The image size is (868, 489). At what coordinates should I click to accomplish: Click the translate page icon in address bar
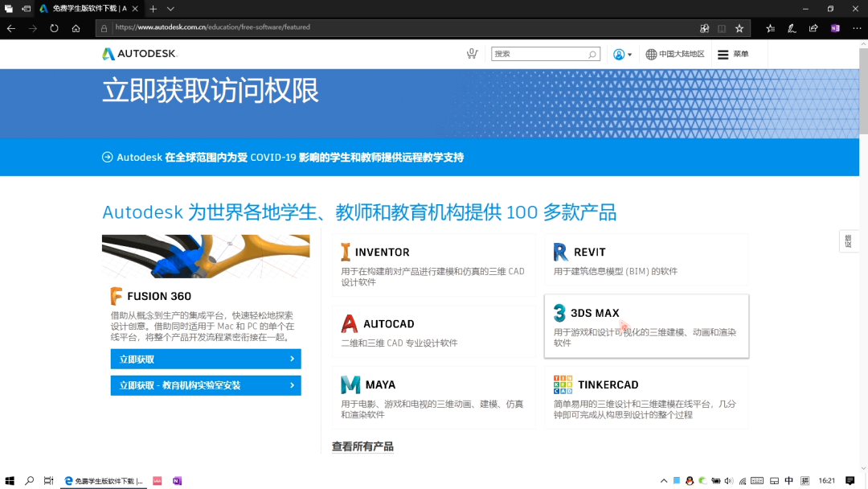click(704, 28)
